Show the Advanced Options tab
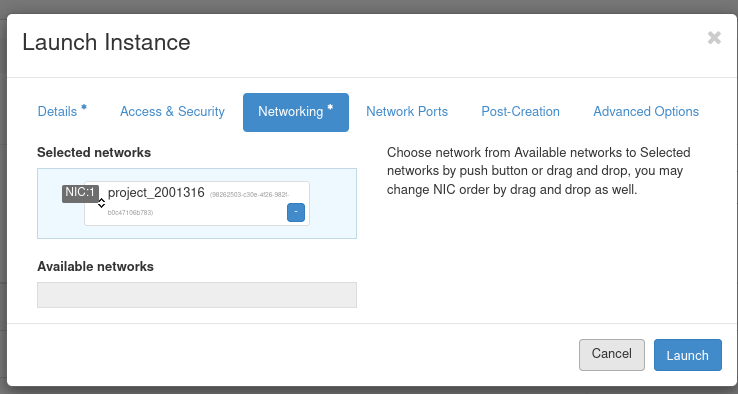The image size is (738, 394). coord(646,112)
